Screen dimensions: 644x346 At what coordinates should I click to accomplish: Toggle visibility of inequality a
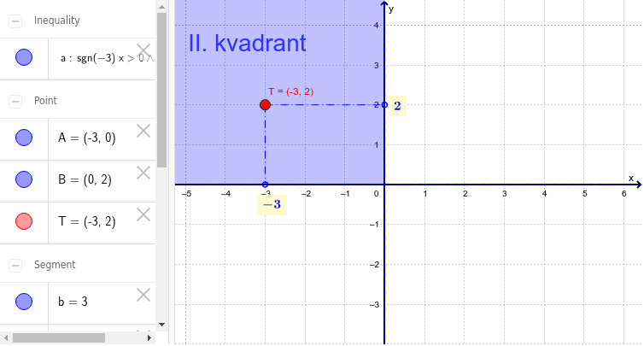coord(24,57)
